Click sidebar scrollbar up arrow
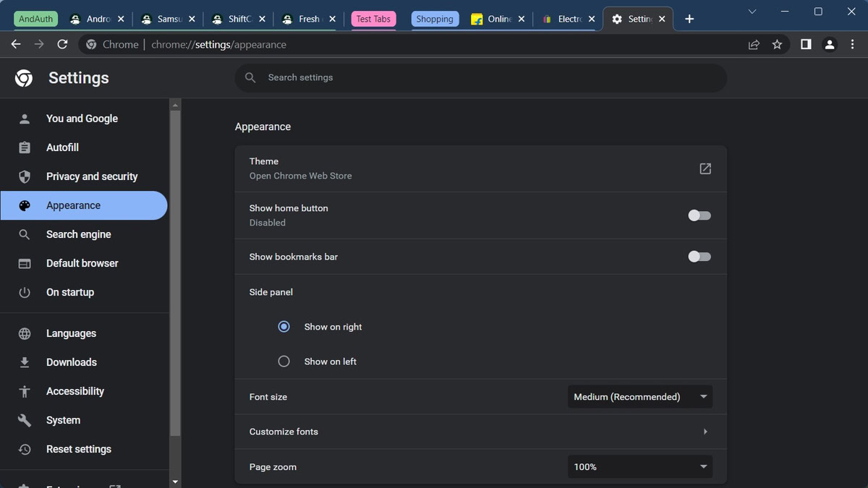 (175, 105)
